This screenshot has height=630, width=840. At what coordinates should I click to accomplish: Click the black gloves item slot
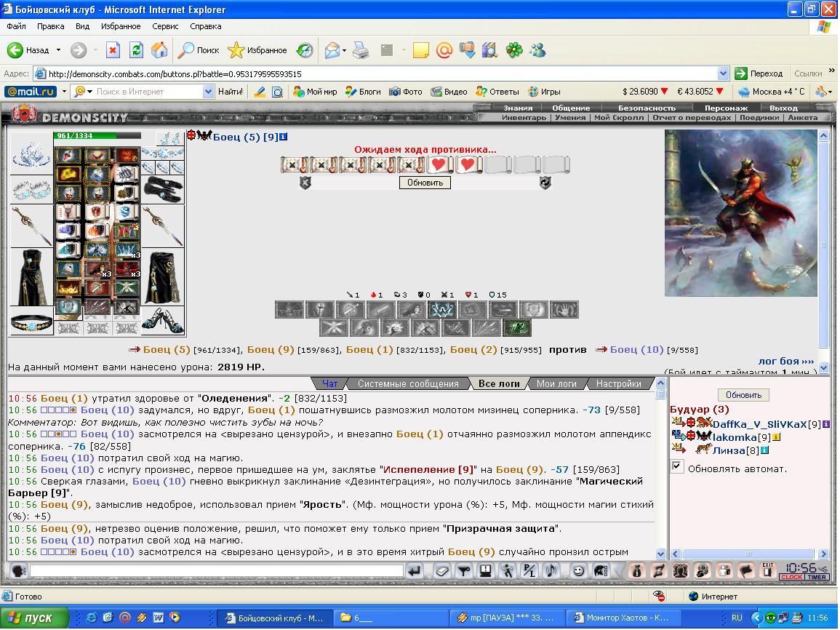tap(163, 189)
